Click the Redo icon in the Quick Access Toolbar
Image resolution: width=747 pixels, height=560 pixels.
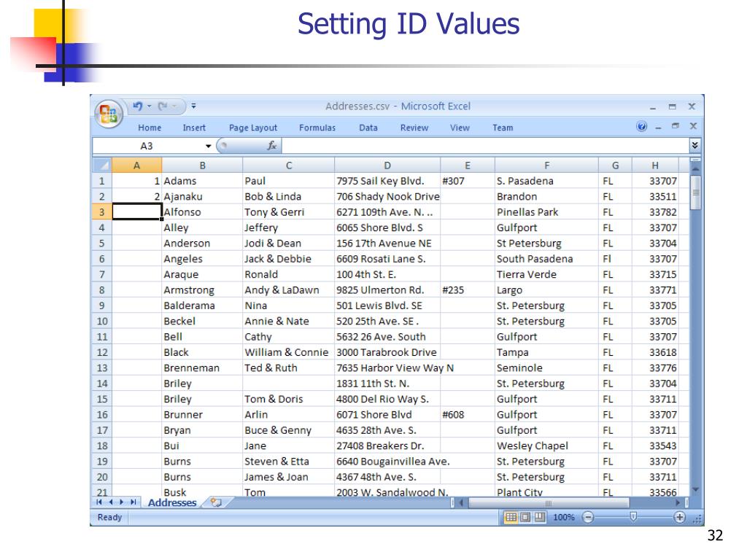163,106
